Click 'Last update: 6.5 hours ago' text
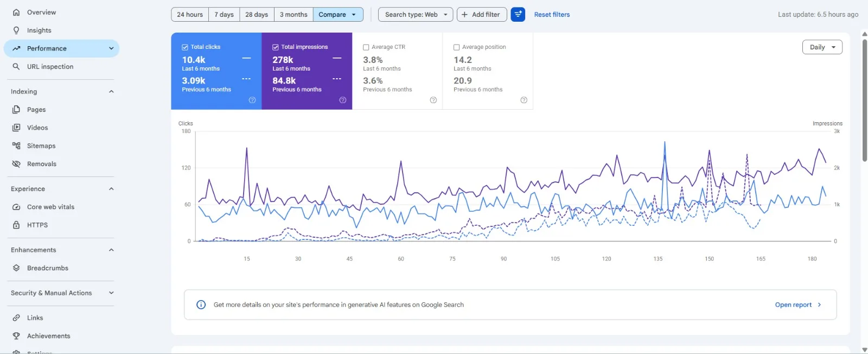Screen dimensions: 868x354 [x=818, y=15]
